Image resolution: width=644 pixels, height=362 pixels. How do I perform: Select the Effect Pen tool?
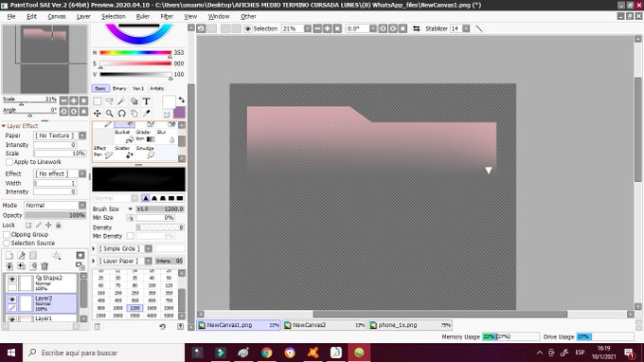point(102,152)
